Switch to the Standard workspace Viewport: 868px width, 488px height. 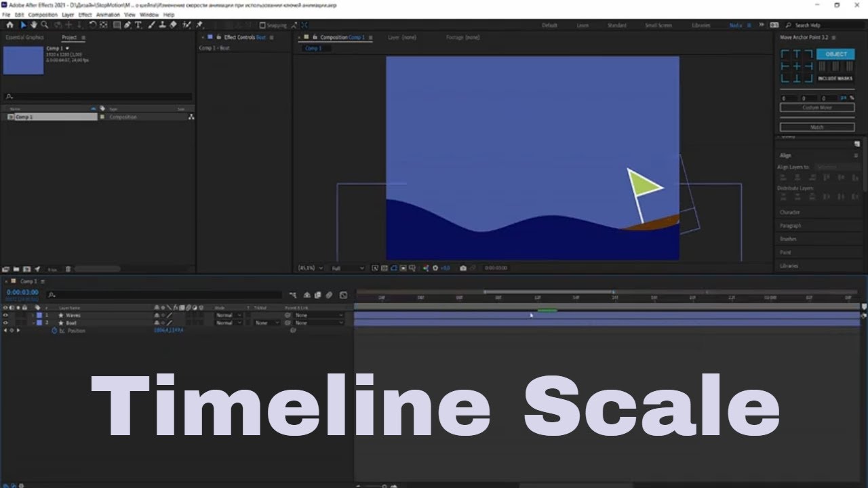(x=617, y=25)
